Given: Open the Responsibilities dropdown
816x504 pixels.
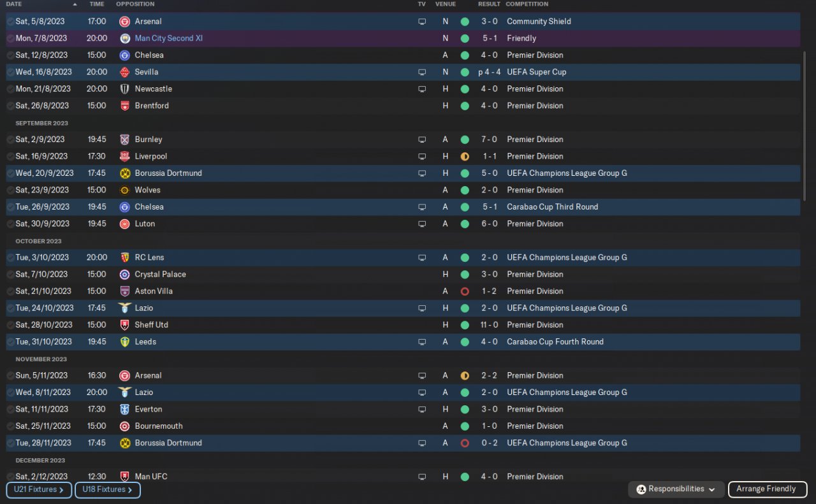Looking at the screenshot, I should tap(676, 489).
